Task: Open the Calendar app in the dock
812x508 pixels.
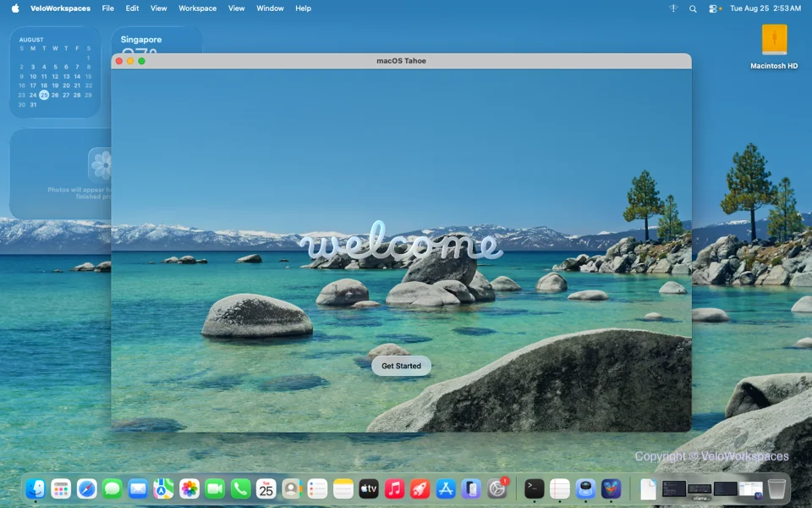Action: 266,489
